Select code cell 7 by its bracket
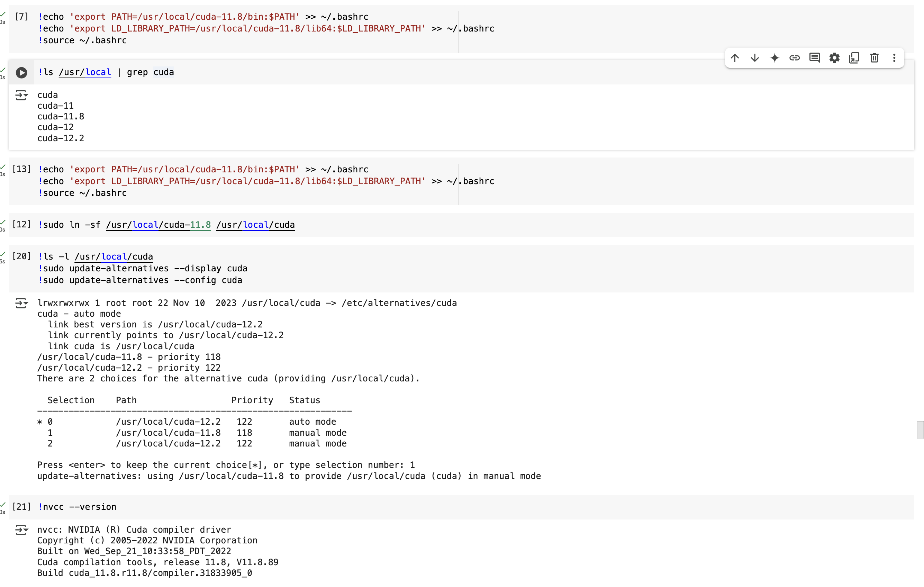This screenshot has width=924, height=587. pyautogui.click(x=21, y=17)
